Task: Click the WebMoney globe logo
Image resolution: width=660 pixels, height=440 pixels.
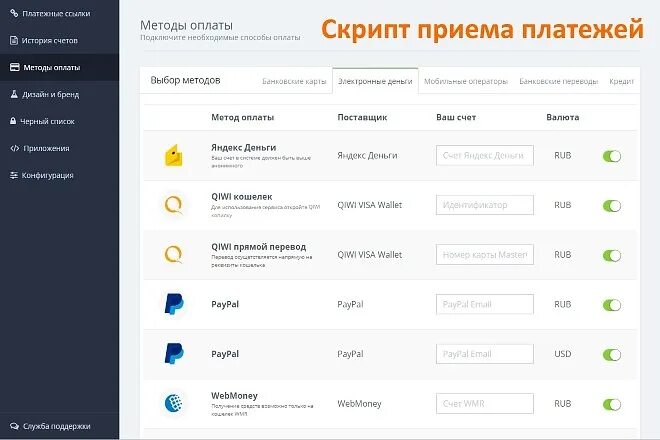Action: (173, 403)
